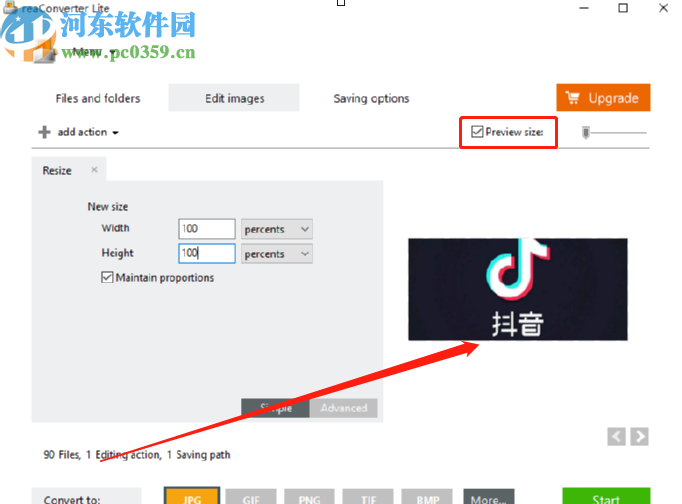
Task: Open the Width units percents dropdown
Action: 277,229
